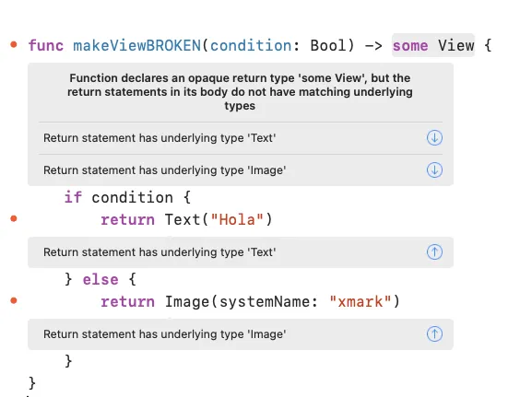Jump down from the 'Text' note in top error box
This screenshot has height=397, width=532.
tap(434, 138)
